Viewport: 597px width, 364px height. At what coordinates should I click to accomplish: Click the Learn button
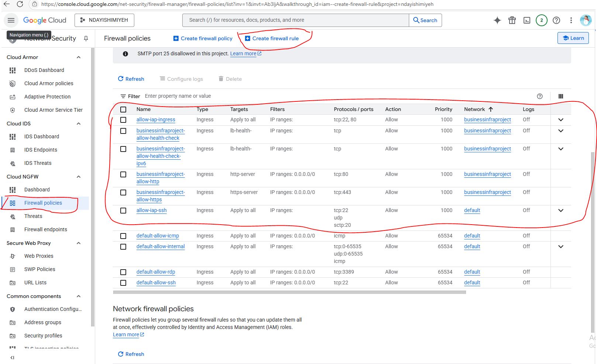click(x=573, y=38)
